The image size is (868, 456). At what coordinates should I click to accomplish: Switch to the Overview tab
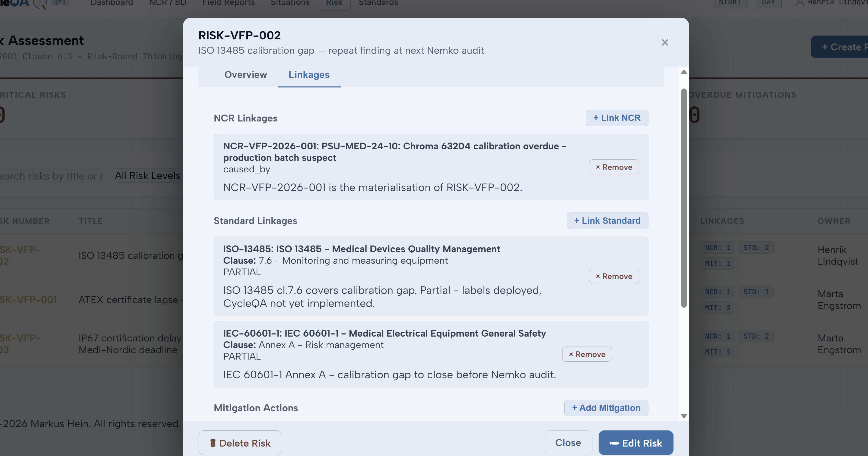[x=246, y=75]
